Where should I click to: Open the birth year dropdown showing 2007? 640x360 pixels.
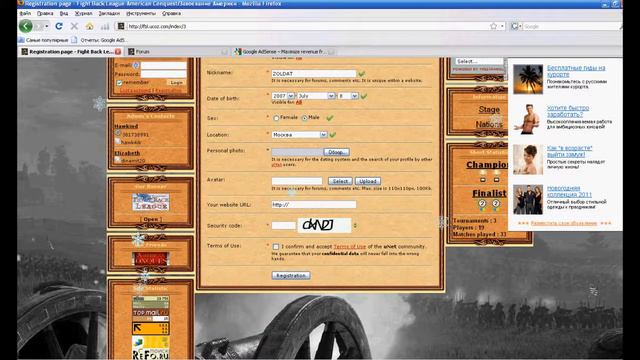[283, 96]
